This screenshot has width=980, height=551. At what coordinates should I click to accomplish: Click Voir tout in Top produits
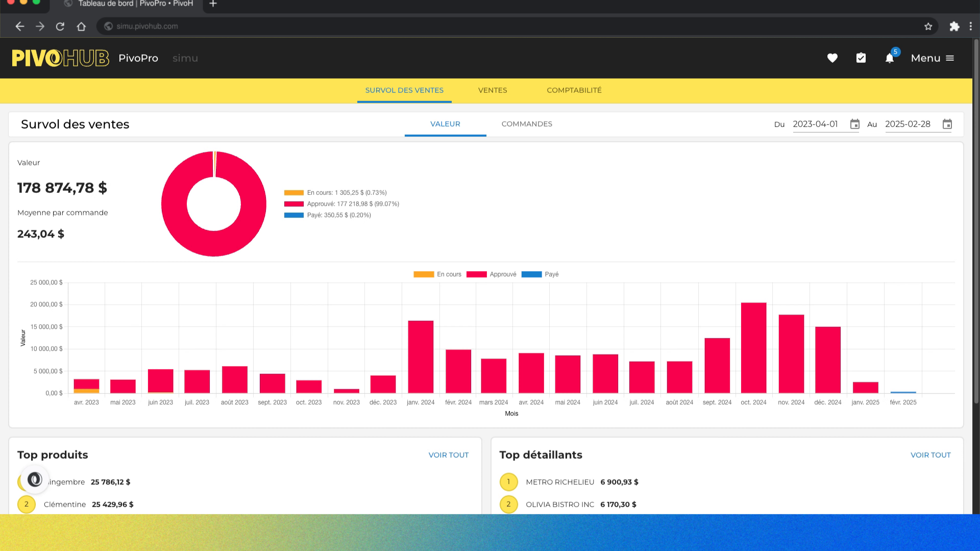[448, 455]
